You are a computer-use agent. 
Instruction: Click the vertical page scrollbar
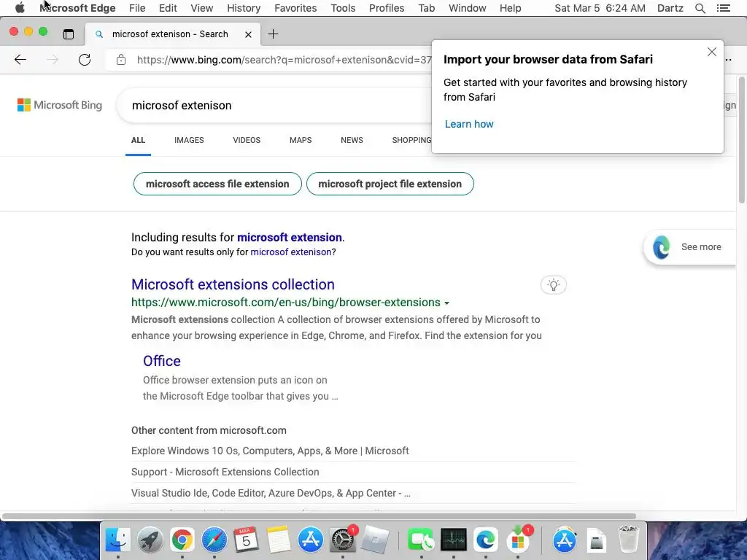pos(742,141)
